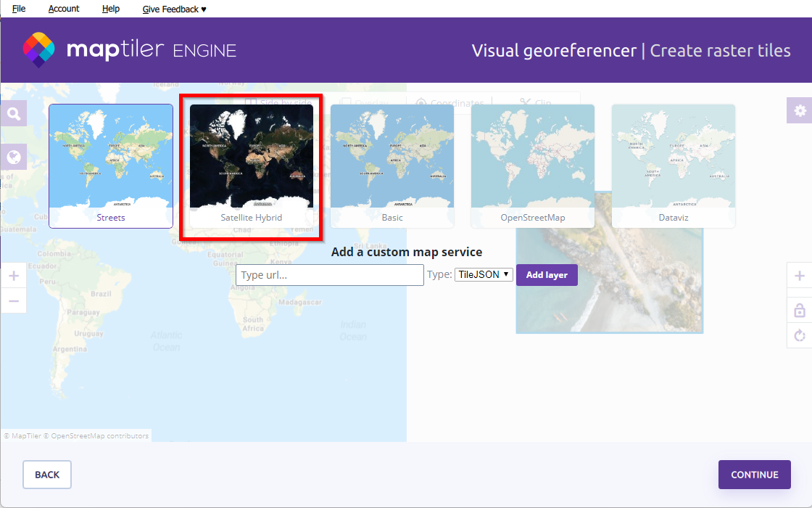Image resolution: width=812 pixels, height=508 pixels.
Task: Choose the Satellite Hybrid basemap thumbnail
Action: tap(251, 166)
